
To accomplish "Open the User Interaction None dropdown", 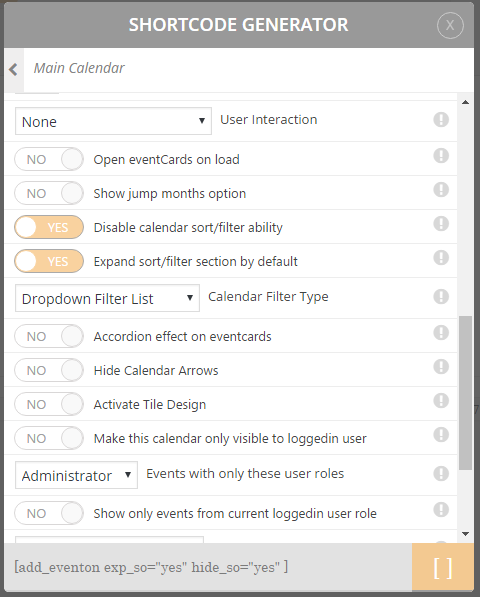I will pos(113,121).
